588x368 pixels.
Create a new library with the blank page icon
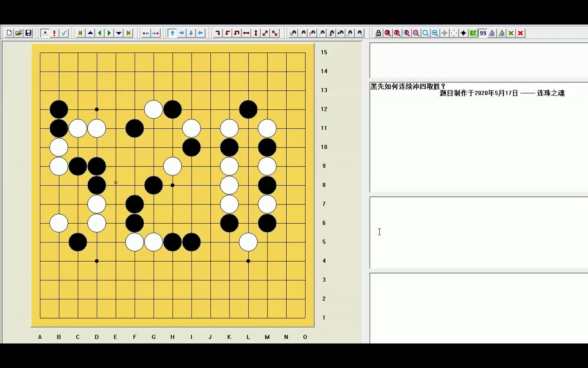tap(9, 33)
